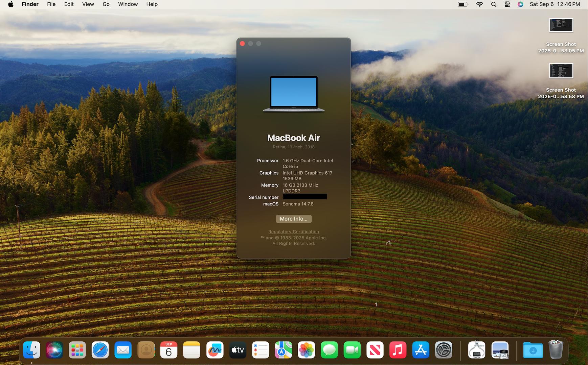Open the Edit menu
588x365 pixels.
coord(69,4)
